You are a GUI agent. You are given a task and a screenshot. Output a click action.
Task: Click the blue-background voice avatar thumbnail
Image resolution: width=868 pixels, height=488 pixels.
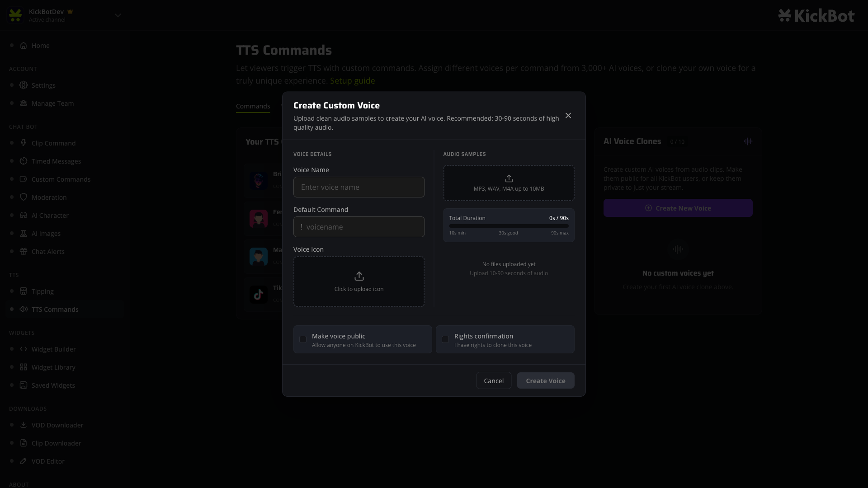pyautogui.click(x=259, y=257)
